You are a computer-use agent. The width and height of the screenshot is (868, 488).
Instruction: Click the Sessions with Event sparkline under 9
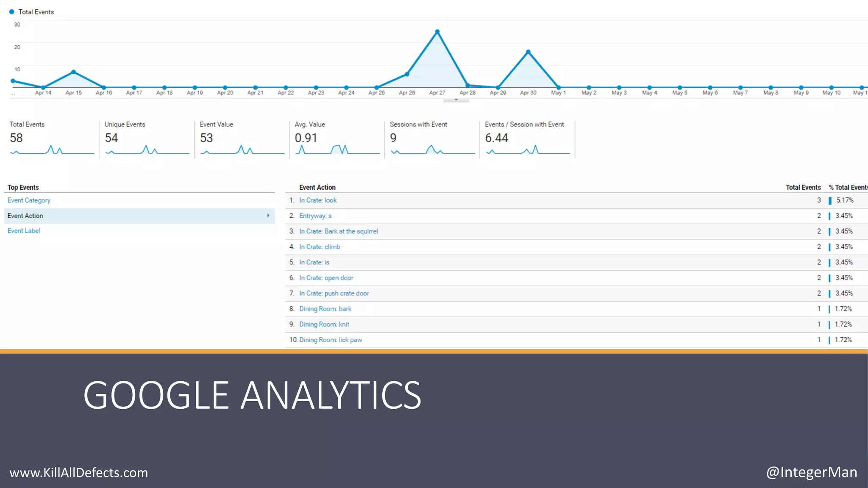433,150
